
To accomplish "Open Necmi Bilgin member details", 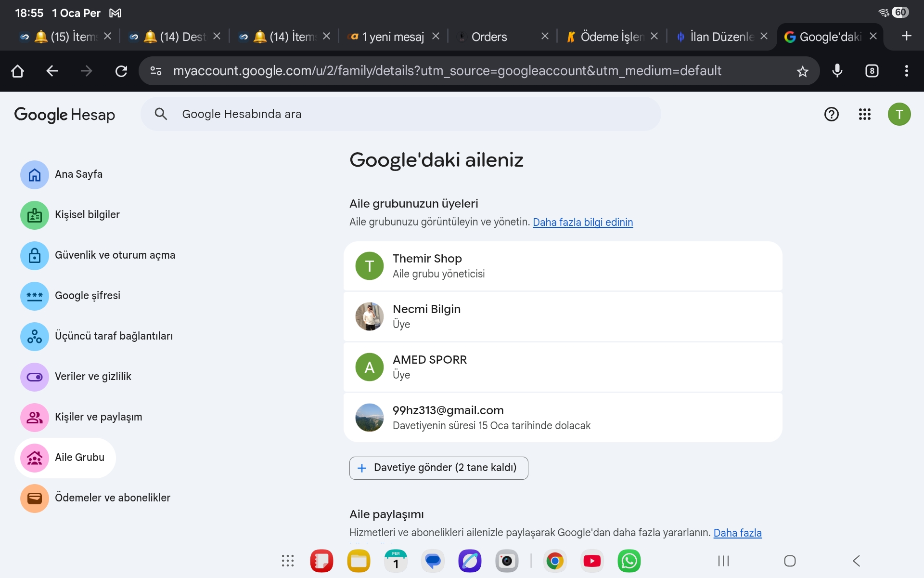I will tap(563, 316).
